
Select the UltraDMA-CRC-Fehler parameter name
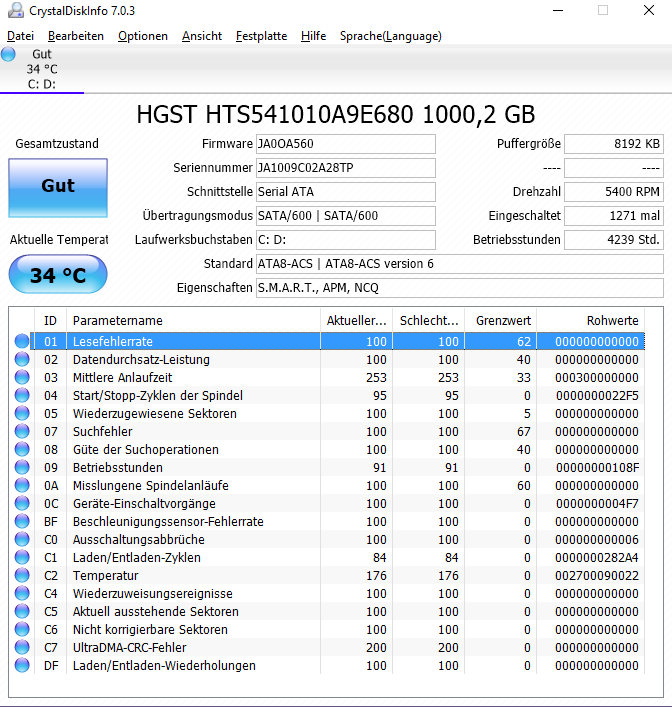pos(129,647)
